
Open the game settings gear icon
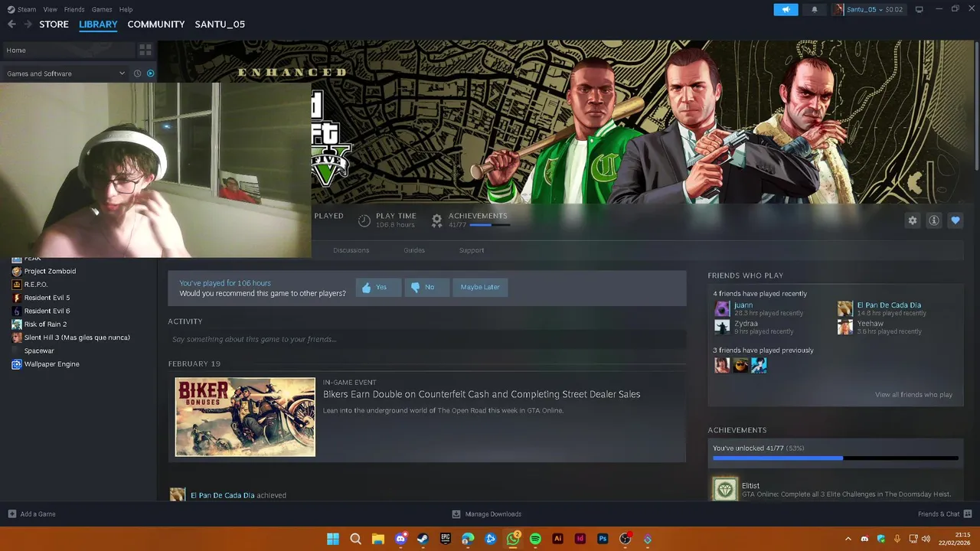click(913, 220)
